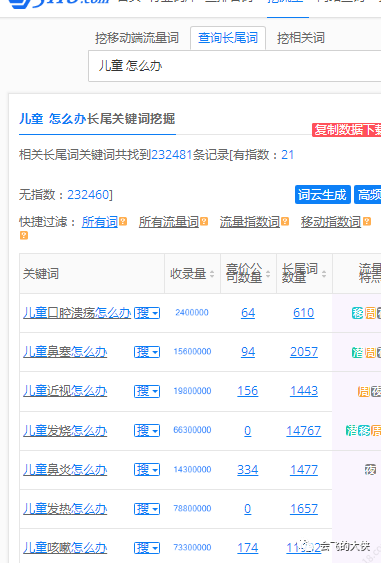
Task: Open the 挖移动端流量词 tab
Action: point(137,38)
